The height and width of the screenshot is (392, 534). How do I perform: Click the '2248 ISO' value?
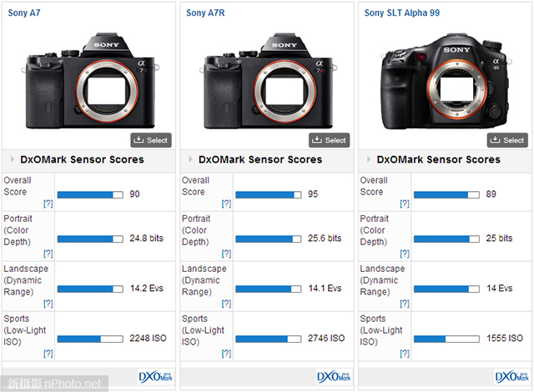(149, 339)
